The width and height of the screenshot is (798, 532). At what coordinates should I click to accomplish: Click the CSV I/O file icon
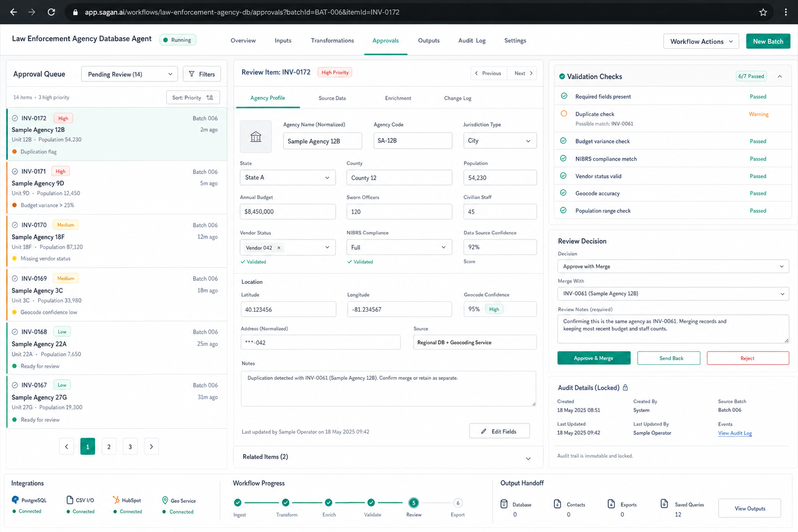click(70, 500)
